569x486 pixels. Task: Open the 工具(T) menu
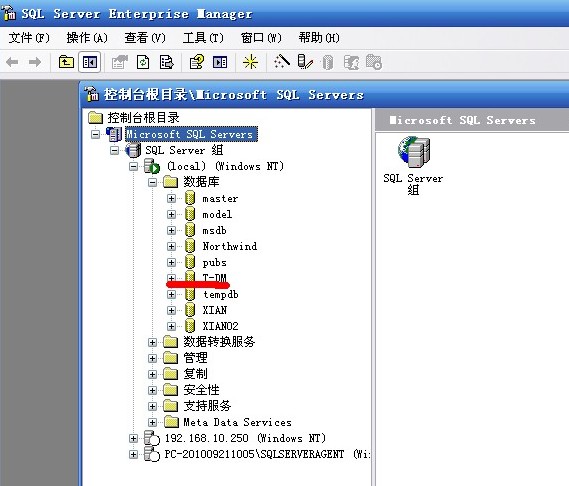click(203, 38)
